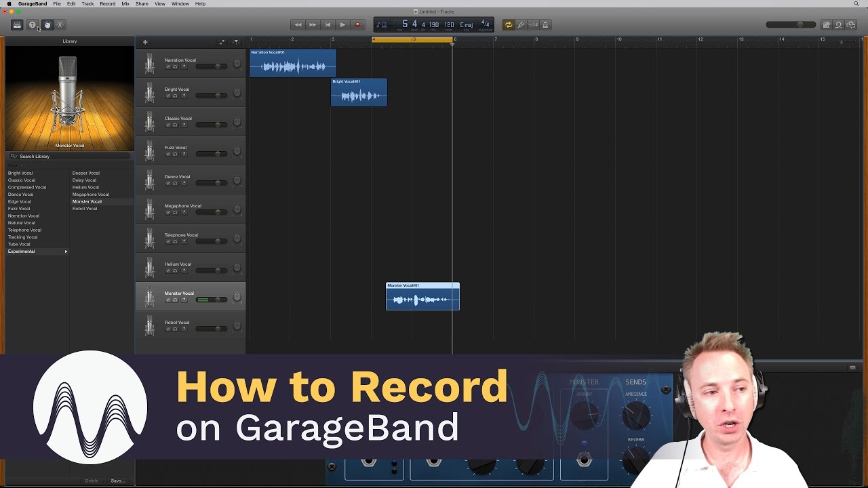The width and height of the screenshot is (868, 488).
Task: Open the Share menu
Action: pos(142,3)
